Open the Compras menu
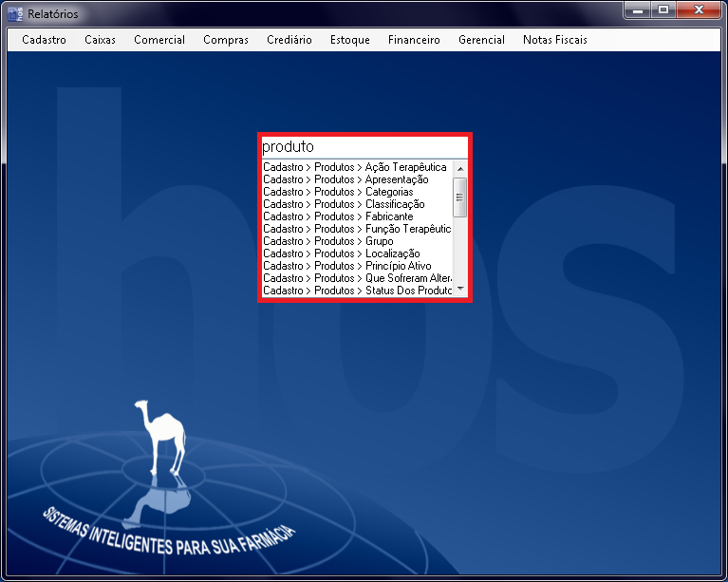The height and width of the screenshot is (582, 728). tap(226, 40)
